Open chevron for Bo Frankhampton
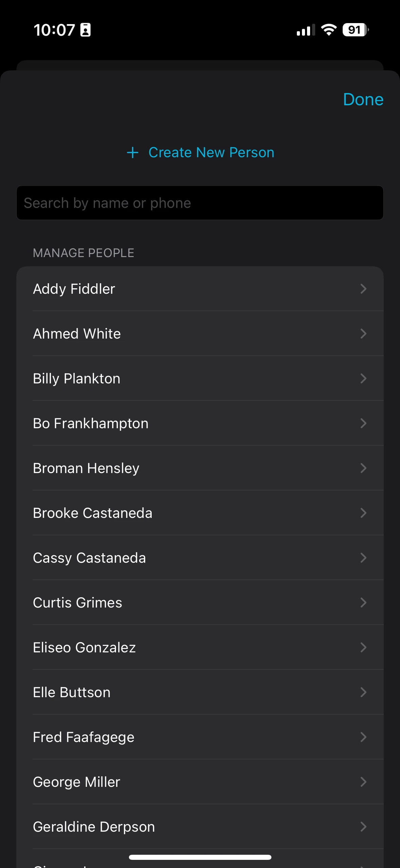The image size is (400, 868). coord(363,423)
